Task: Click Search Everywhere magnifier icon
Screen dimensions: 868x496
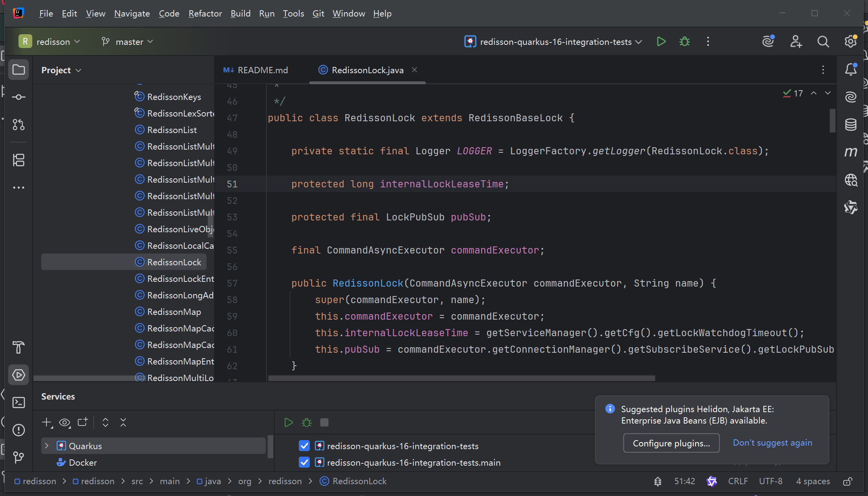Action: (x=823, y=42)
